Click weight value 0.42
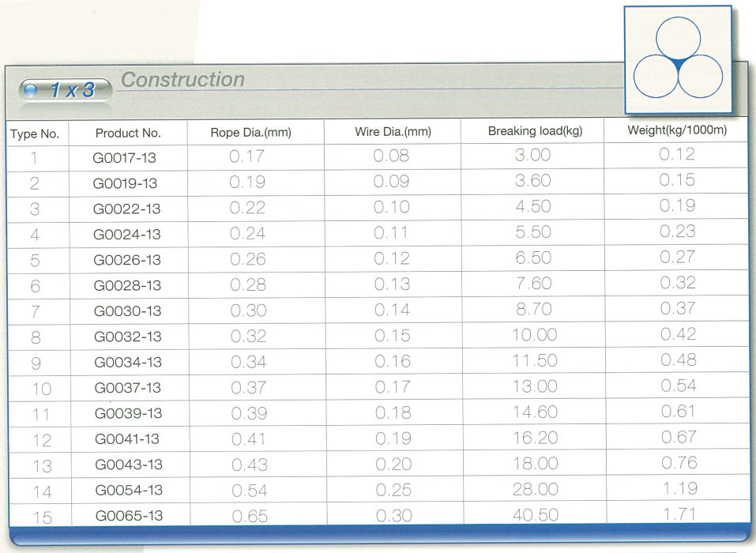Viewport: 756px width, 553px height. [679, 333]
